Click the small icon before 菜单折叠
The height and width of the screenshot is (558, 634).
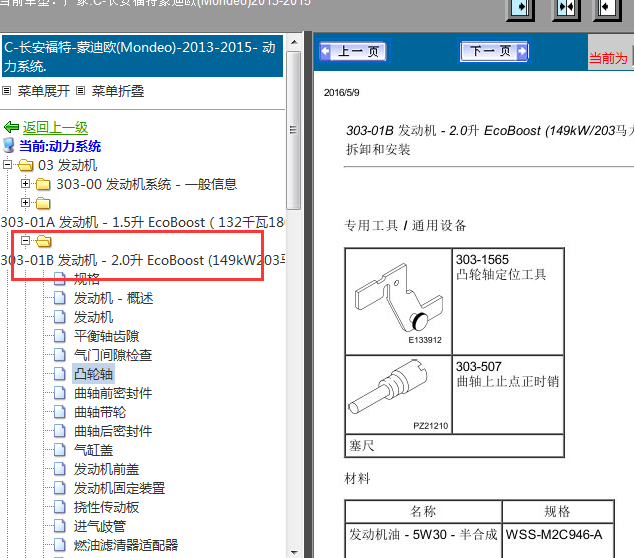tap(80, 91)
